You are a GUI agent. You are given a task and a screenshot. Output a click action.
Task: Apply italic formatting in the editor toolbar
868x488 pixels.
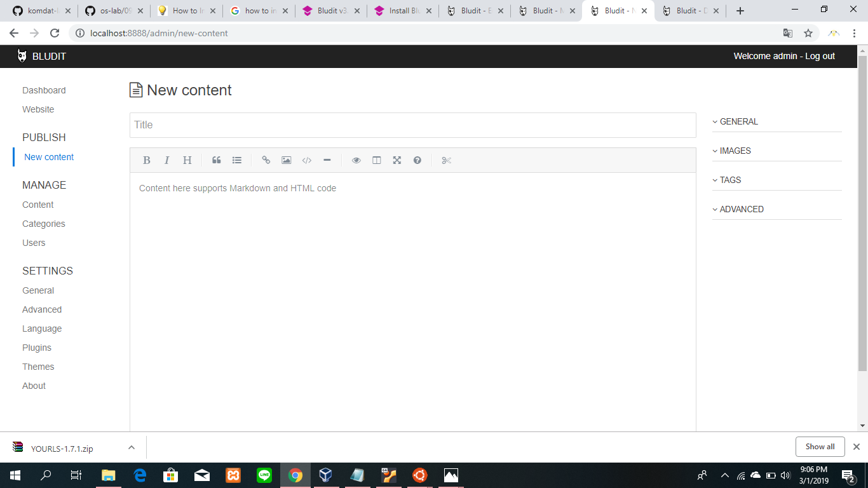coord(167,160)
